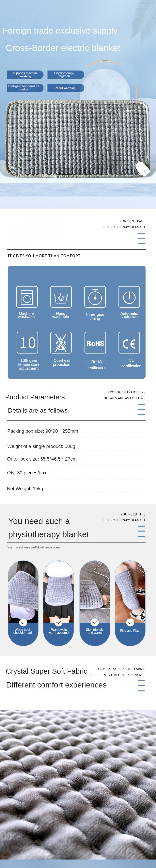
Task: Select the CE certification icon
Action: click(129, 342)
